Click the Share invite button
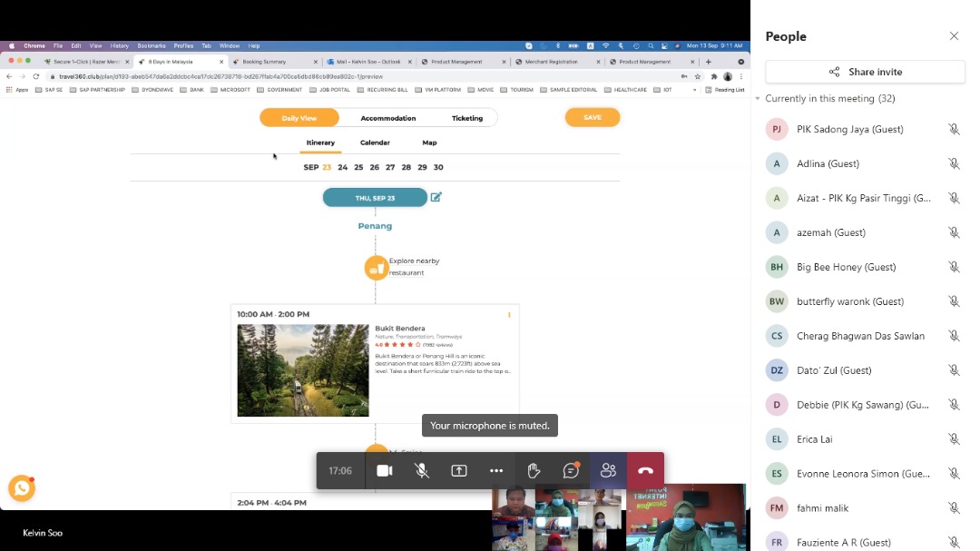Screen dimensions: 980x551 865,72
